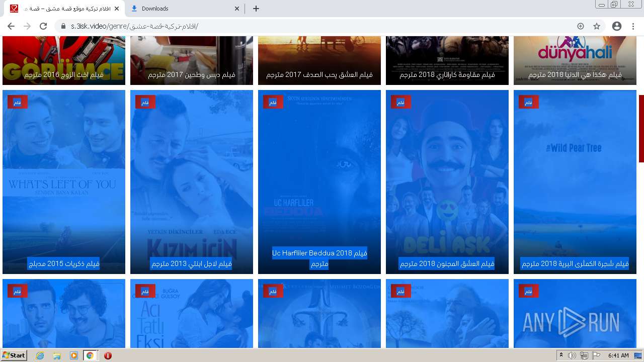Viewport: 644px width, 362px height.
Task: Click red فيلم badge on Uc Harfliler poster
Action: point(273,102)
